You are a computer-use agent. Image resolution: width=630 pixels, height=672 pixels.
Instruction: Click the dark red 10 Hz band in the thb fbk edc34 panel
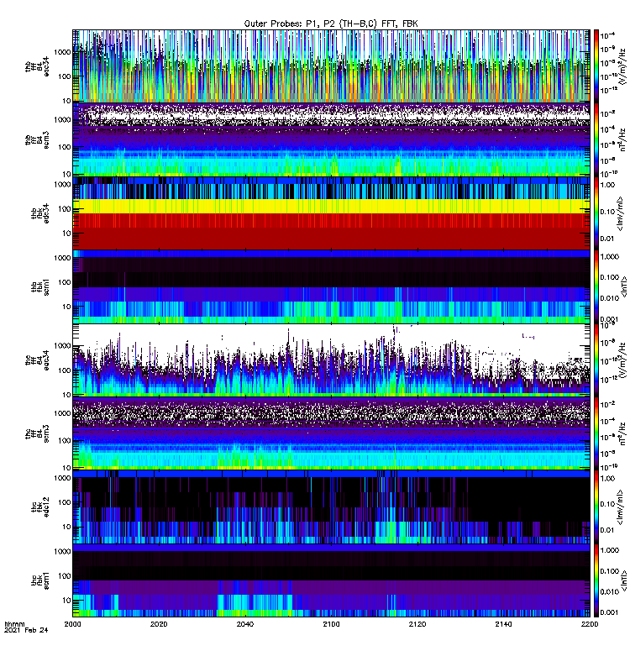(x=331, y=238)
